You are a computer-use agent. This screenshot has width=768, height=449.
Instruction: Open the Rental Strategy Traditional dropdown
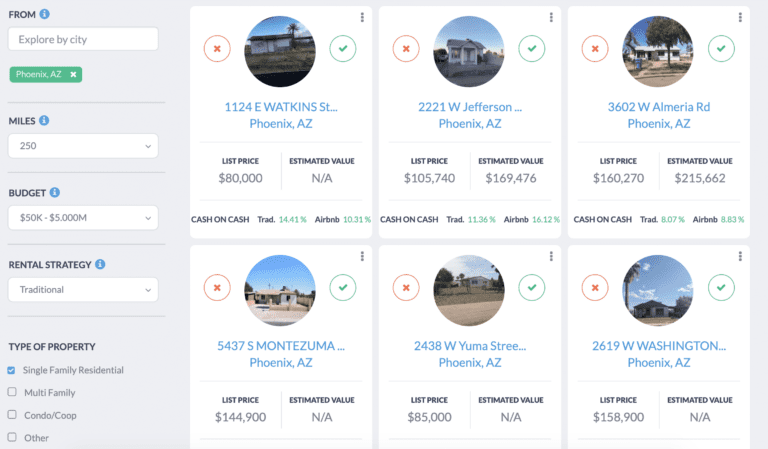[x=83, y=290]
